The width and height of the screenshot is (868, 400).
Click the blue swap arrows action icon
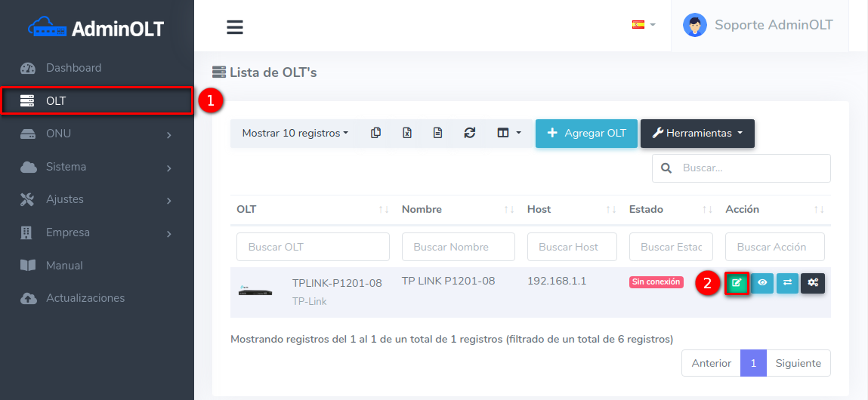(x=787, y=283)
